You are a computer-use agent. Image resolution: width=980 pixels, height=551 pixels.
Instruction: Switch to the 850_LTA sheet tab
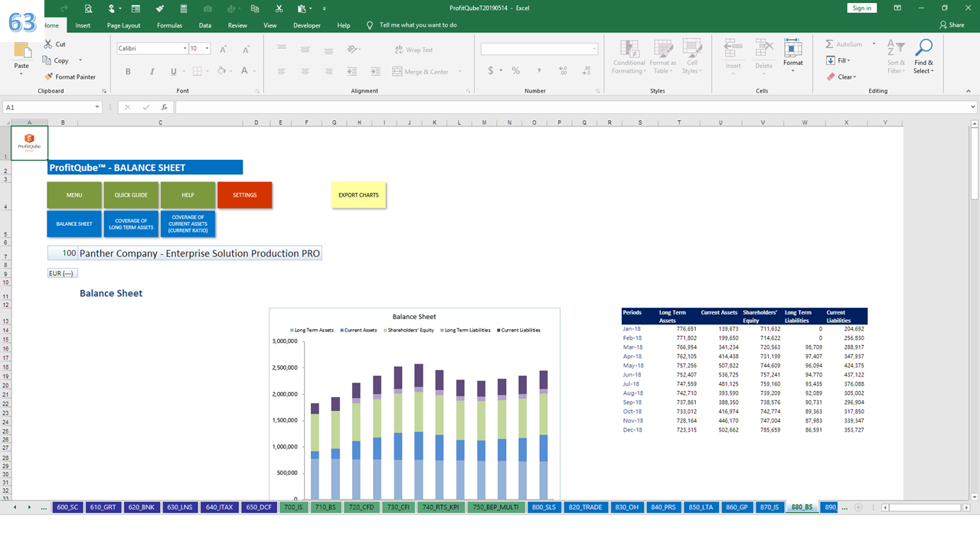(701, 507)
